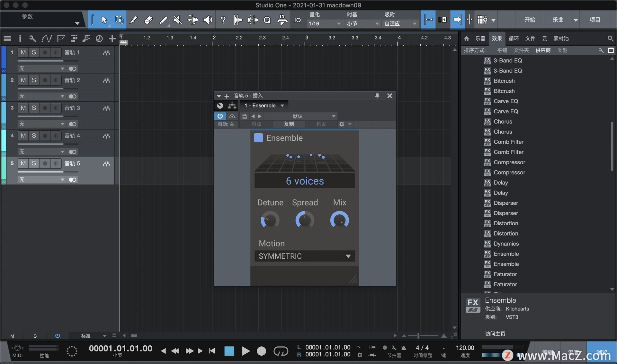Open the snap 自适应 dropdown
Image resolution: width=617 pixels, height=364 pixels.
point(400,23)
